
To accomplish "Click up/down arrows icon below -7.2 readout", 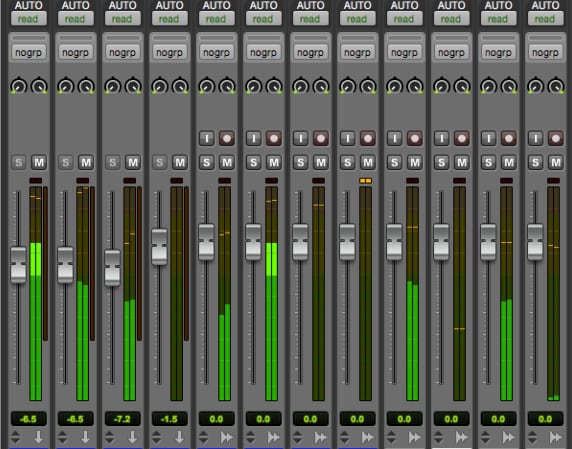I will click(x=109, y=437).
